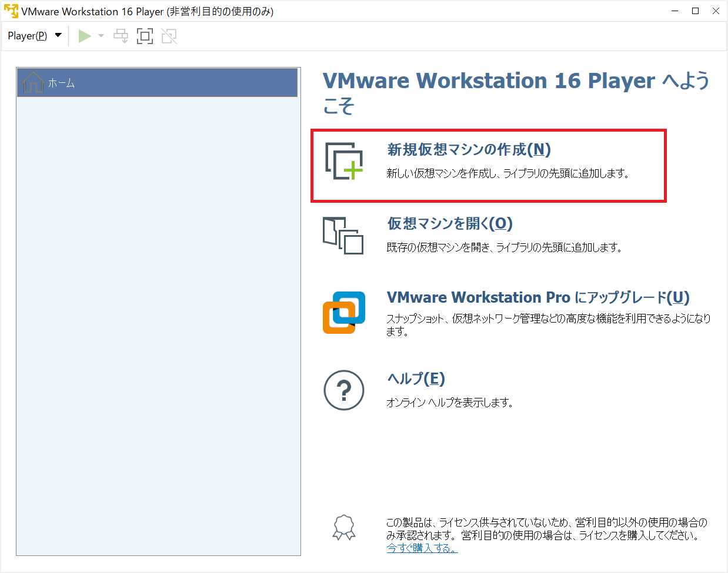Click 仮想マシンを開く(O) link

click(450, 224)
